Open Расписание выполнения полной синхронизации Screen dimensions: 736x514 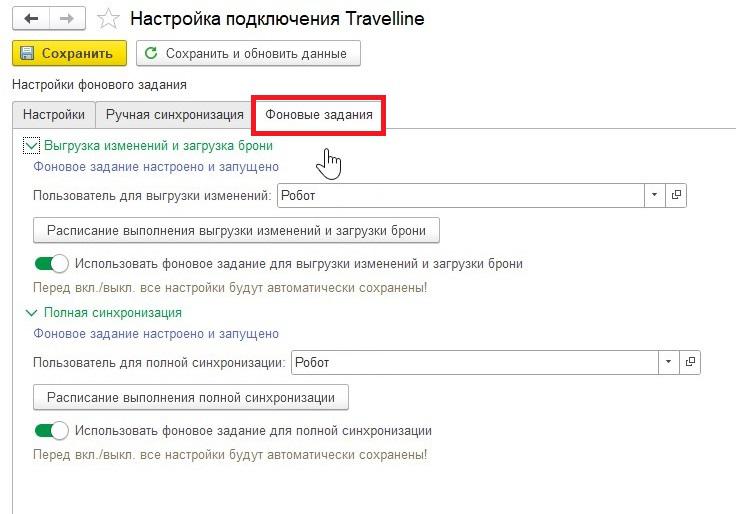[191, 398]
